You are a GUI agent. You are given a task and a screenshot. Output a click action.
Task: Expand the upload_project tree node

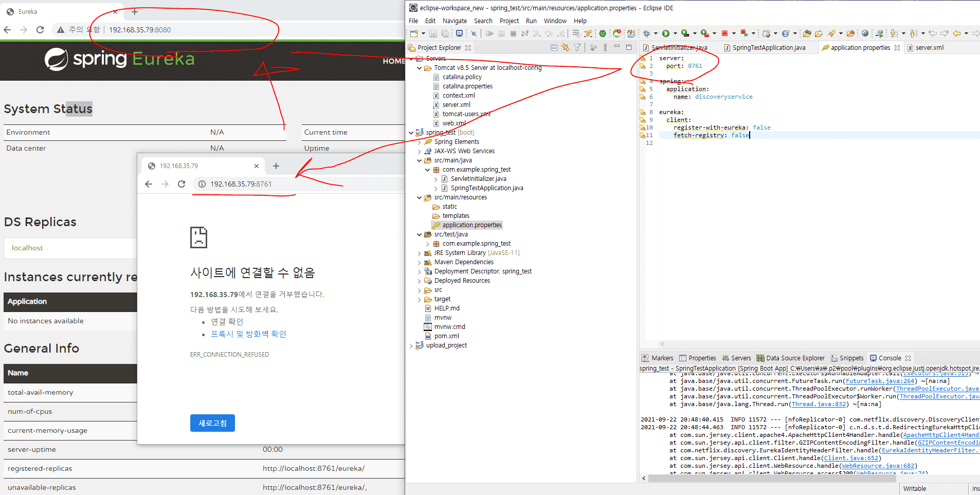tap(411, 345)
